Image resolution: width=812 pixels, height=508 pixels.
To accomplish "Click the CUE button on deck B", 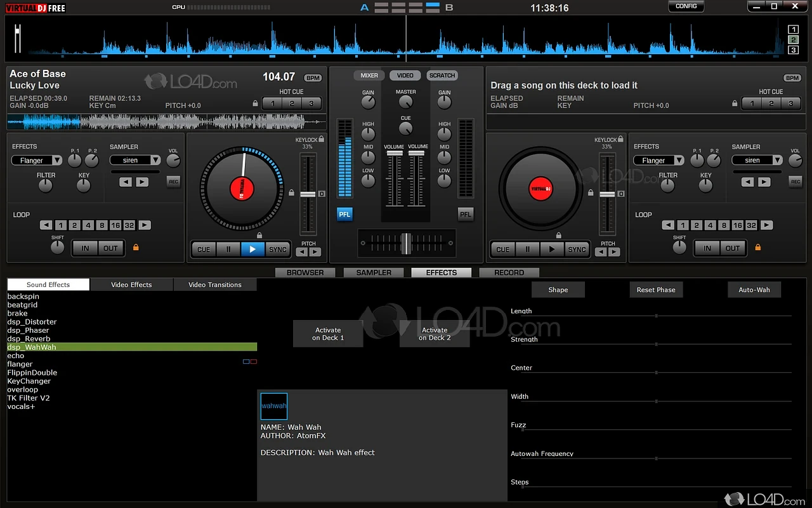I will (503, 250).
